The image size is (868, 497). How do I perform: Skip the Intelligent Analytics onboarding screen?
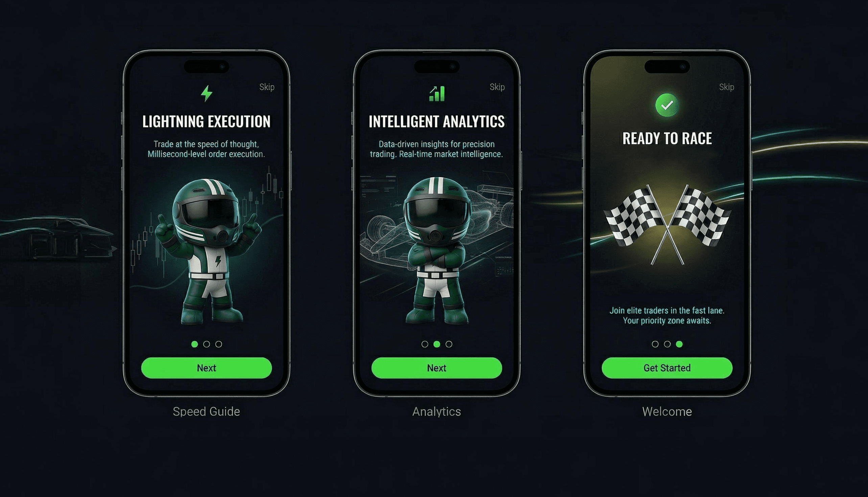coord(497,87)
